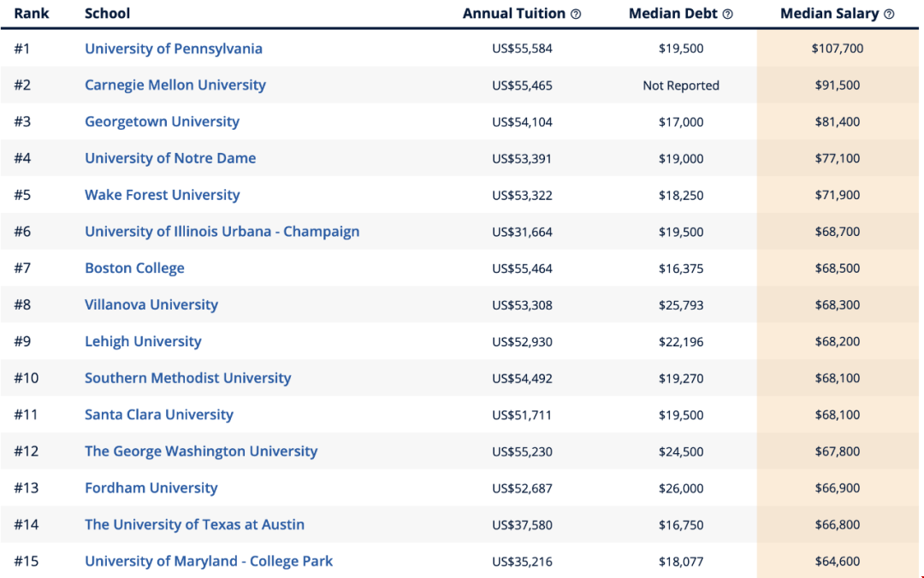Visit the University of Notre Dame page
This screenshot has height=578, width=924.
pyautogui.click(x=170, y=158)
